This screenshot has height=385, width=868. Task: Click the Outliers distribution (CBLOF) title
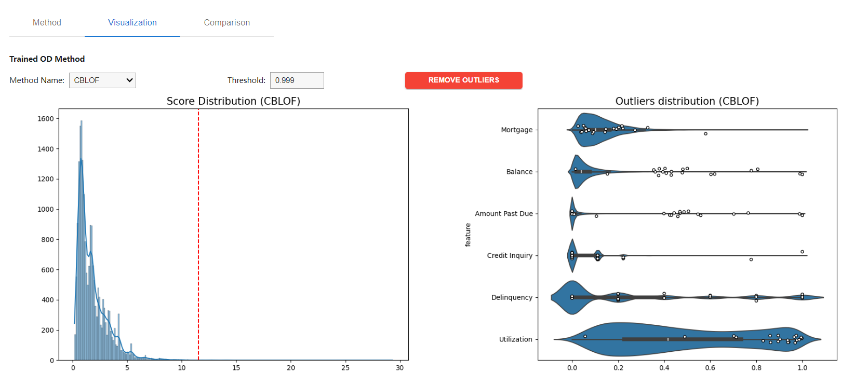687,101
